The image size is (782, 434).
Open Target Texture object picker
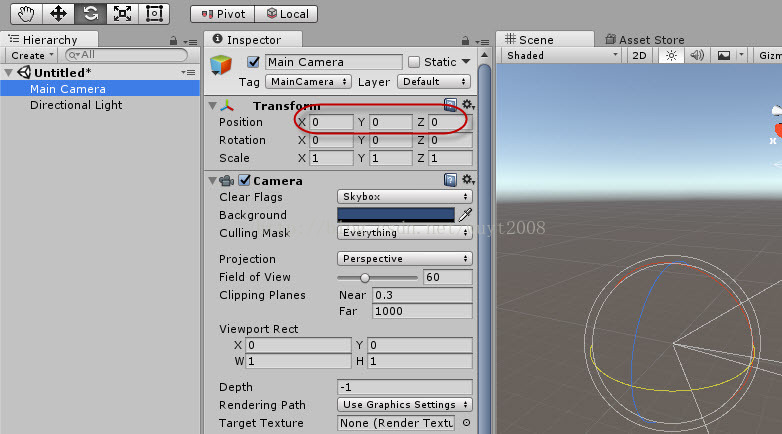pyautogui.click(x=466, y=423)
